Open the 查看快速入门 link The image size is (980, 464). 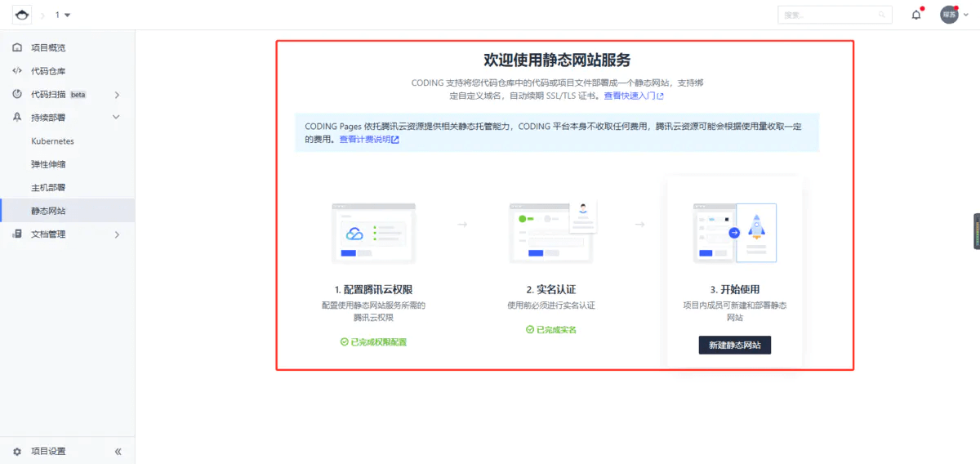point(634,96)
